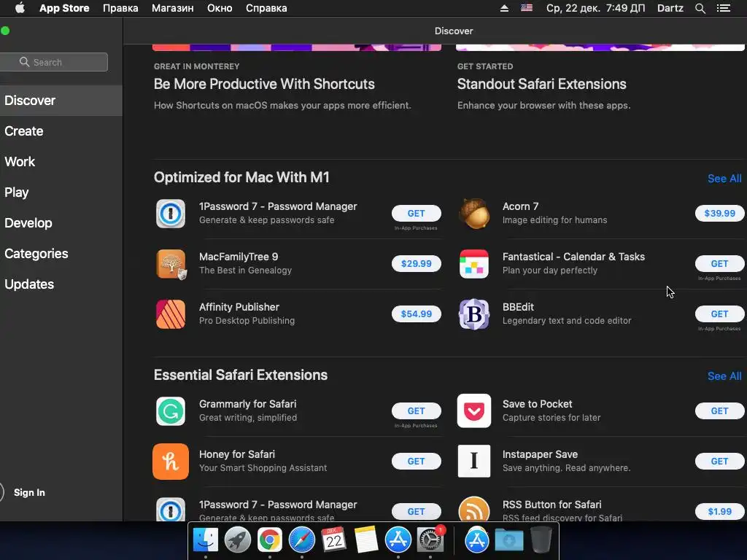Screen dimensions: 747x560
Task: Click Sign In in the sidebar
Action: click(29, 492)
